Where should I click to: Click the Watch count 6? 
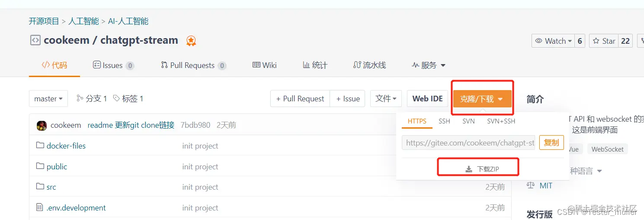tap(580, 41)
